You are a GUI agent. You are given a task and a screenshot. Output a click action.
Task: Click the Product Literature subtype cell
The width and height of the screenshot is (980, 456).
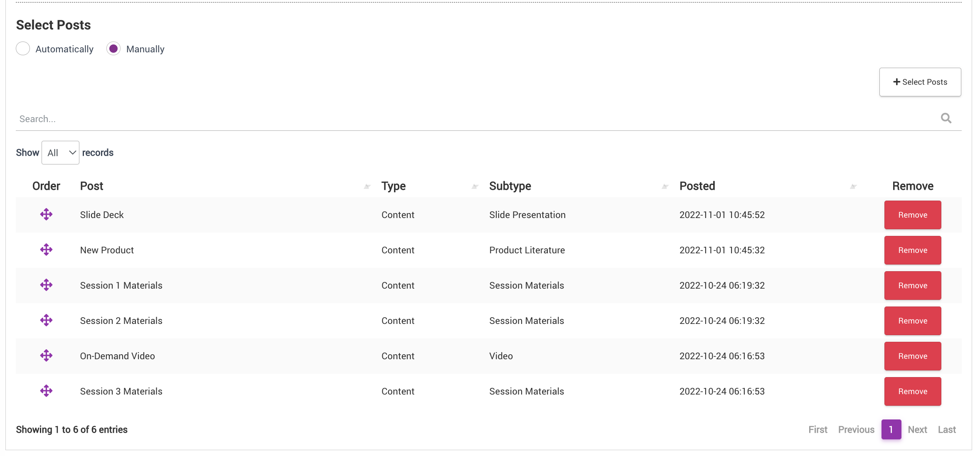pyautogui.click(x=527, y=250)
